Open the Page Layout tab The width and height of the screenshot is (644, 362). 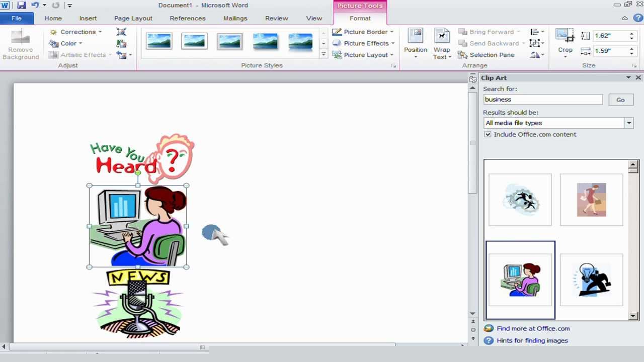(x=133, y=18)
